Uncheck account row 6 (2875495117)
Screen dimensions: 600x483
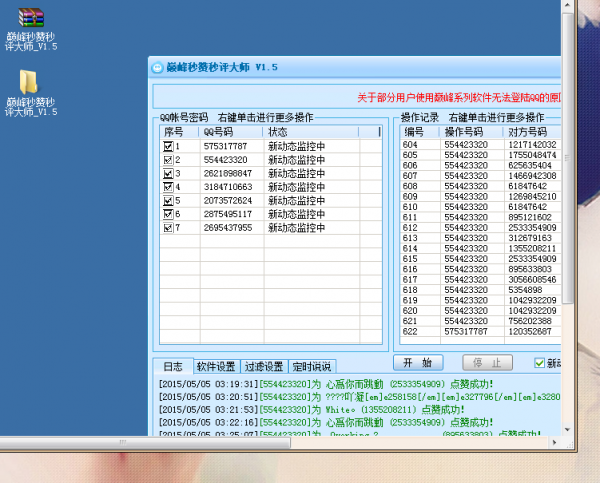[x=168, y=214]
